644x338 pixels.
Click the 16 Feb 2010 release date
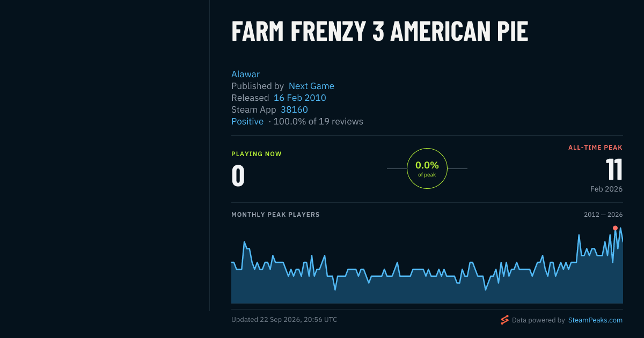point(300,98)
